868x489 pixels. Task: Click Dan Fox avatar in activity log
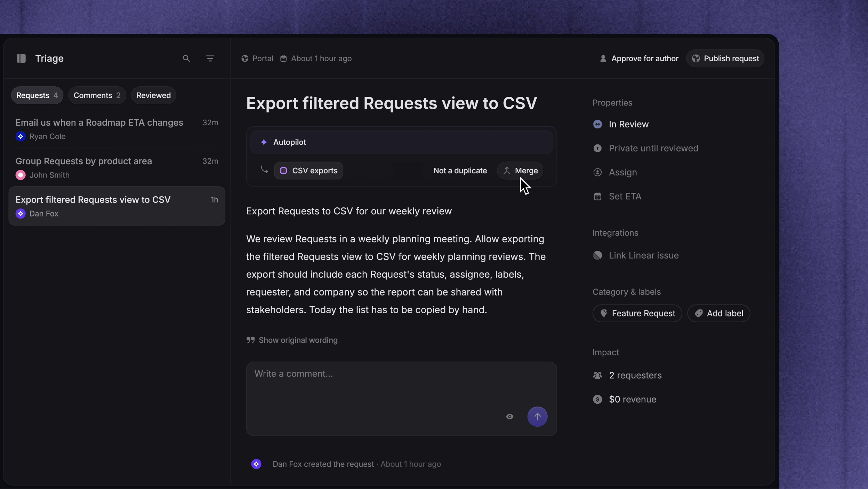coord(256,464)
